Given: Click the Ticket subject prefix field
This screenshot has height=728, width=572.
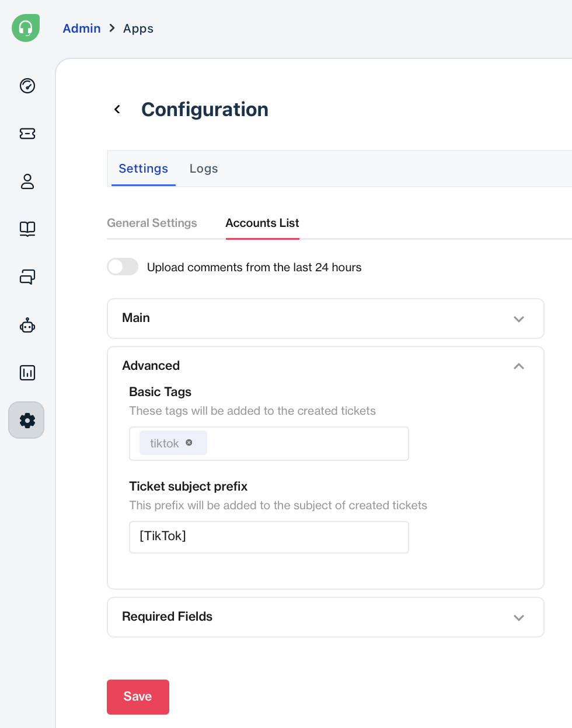Looking at the screenshot, I should pos(269,537).
